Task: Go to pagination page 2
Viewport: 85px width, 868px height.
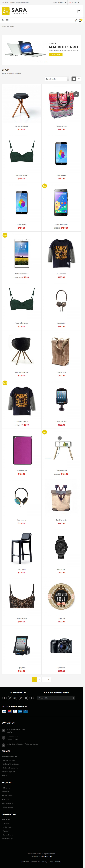Action: point(39,670)
